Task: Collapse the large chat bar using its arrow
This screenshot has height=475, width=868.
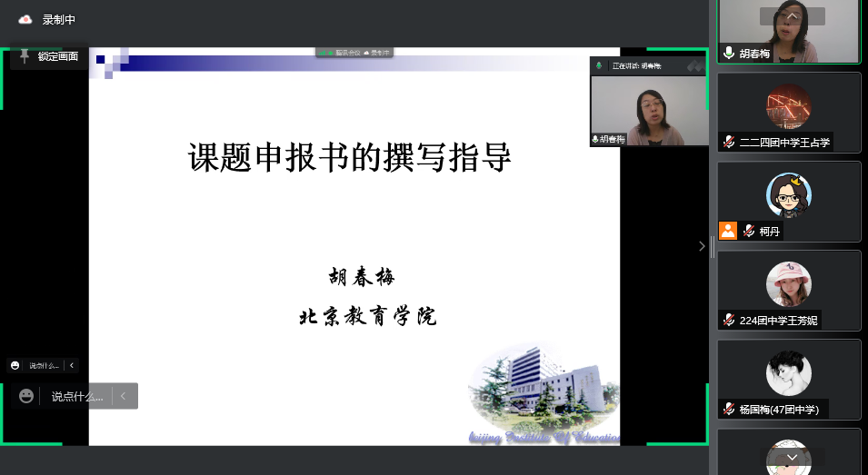Action: [124, 396]
